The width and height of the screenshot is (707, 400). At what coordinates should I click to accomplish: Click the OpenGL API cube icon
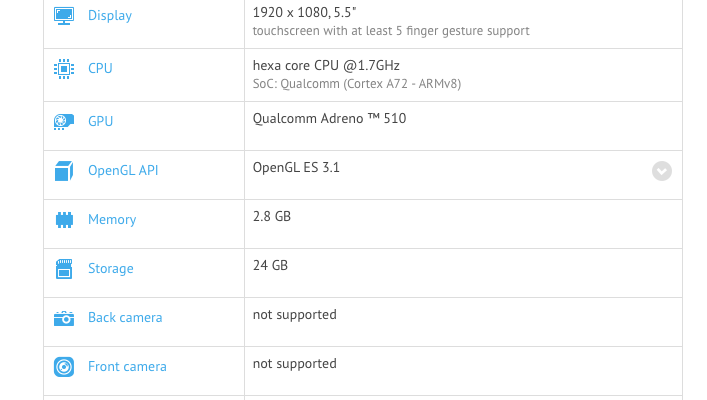click(x=64, y=171)
